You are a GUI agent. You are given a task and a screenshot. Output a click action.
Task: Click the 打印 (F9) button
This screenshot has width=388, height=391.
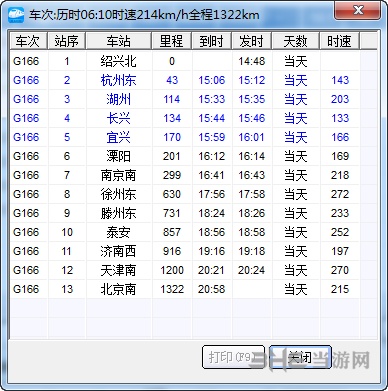(233, 357)
